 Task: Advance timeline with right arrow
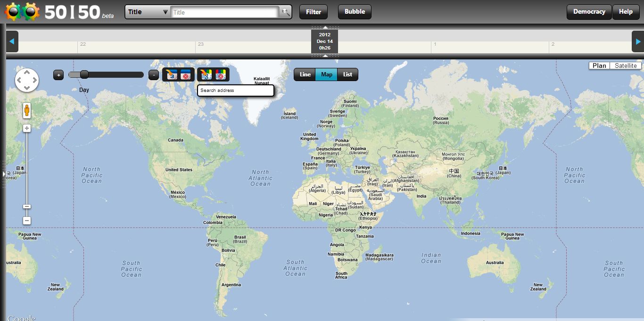coord(638,41)
